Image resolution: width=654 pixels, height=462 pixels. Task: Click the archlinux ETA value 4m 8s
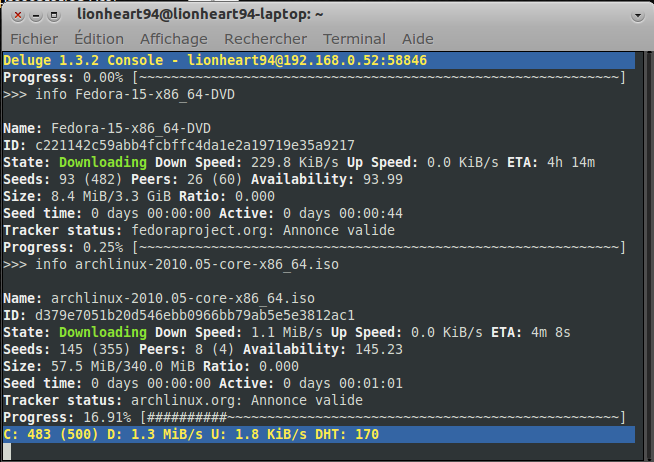point(551,332)
